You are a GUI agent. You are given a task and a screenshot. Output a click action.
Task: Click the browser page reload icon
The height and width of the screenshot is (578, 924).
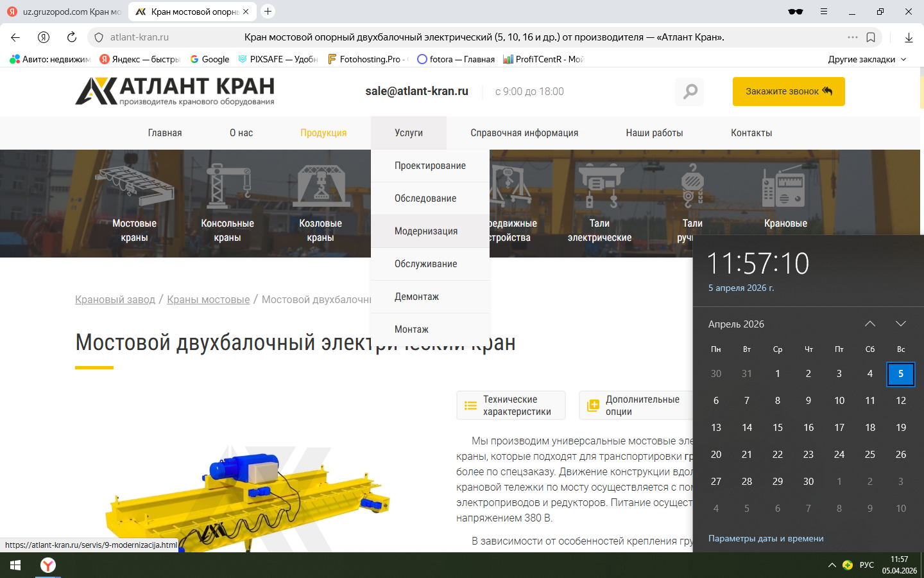tap(72, 37)
